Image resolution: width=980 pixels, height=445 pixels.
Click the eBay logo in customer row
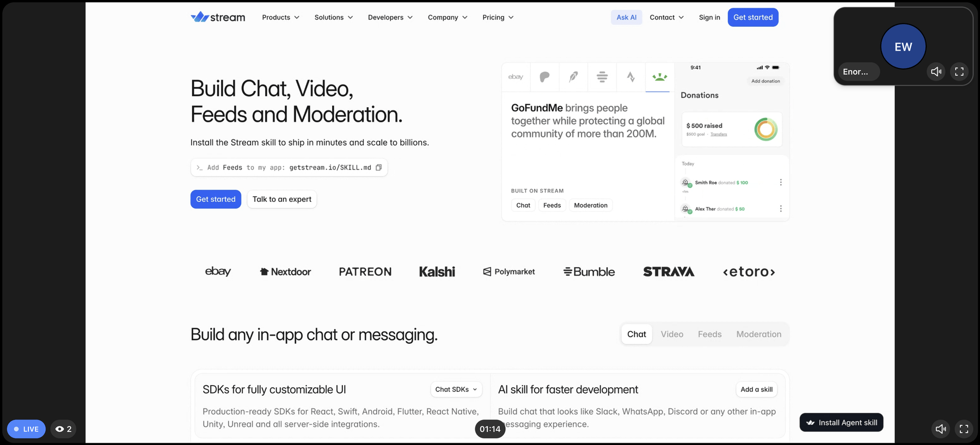(218, 271)
